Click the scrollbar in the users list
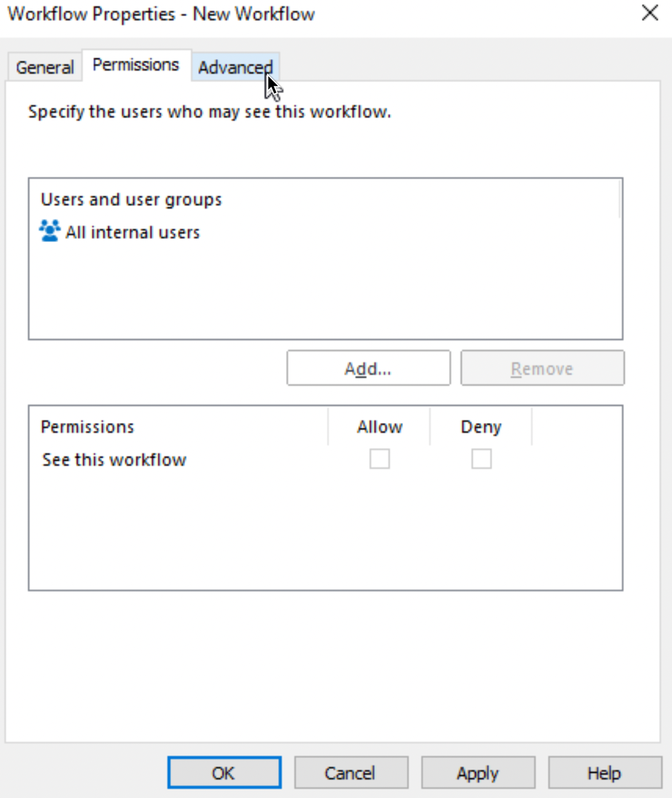Viewport: 672px width, 798px height. click(x=619, y=199)
